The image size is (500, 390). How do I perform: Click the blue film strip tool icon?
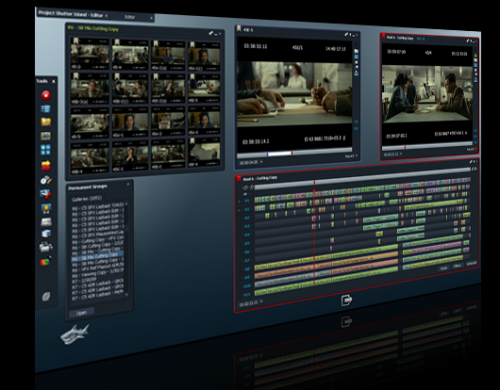pyautogui.click(x=46, y=109)
